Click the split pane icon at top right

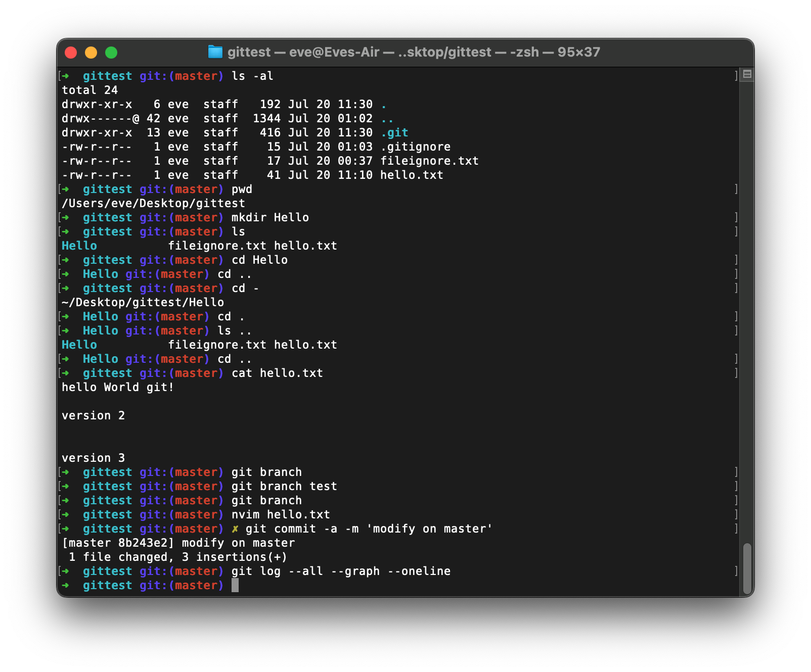tap(747, 75)
